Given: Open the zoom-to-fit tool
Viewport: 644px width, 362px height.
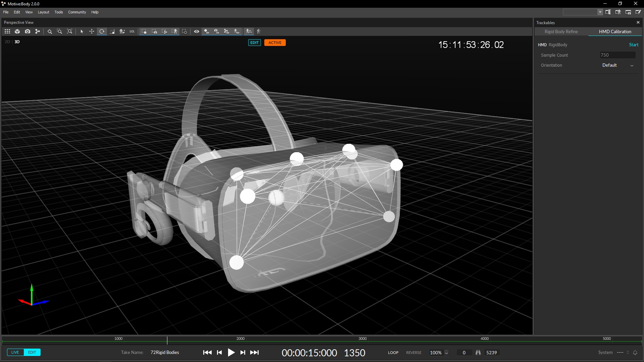Looking at the screenshot, I should [69, 31].
